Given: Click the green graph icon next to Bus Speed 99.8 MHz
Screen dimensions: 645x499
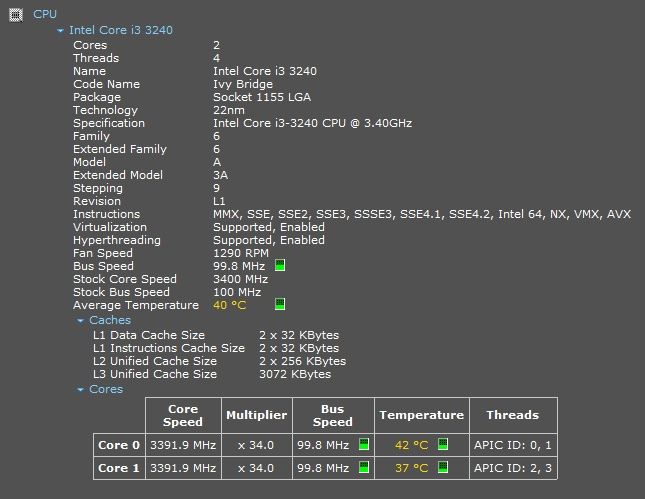Looking at the screenshot, I should pos(280,265).
